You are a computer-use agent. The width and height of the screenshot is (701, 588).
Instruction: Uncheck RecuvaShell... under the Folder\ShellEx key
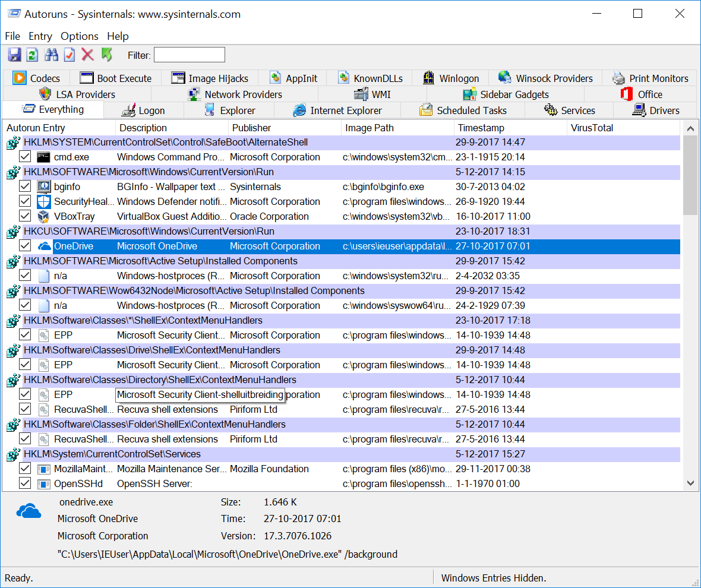25,439
